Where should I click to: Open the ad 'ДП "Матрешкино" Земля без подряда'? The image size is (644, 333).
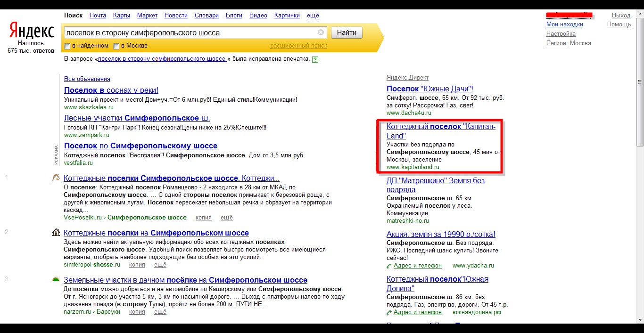pos(436,185)
